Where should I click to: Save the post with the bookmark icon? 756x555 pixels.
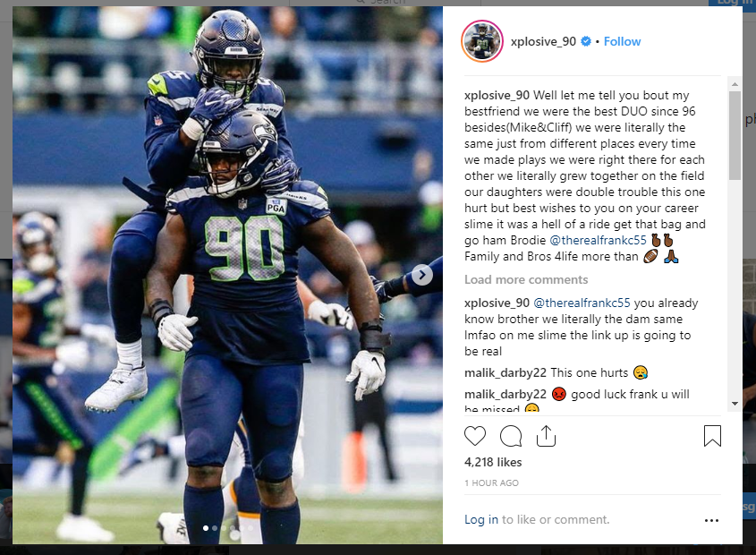(x=712, y=436)
